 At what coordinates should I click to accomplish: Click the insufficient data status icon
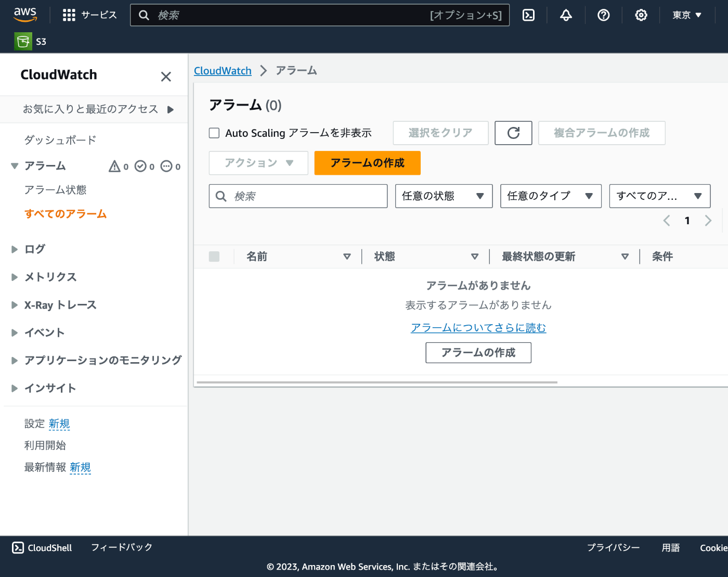(x=166, y=166)
